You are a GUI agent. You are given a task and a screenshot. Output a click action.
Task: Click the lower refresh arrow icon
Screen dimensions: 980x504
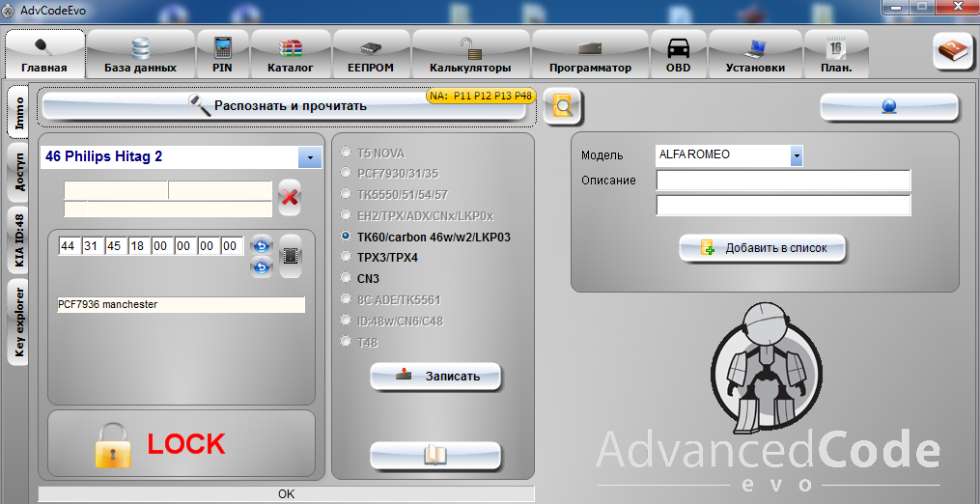[x=262, y=267]
